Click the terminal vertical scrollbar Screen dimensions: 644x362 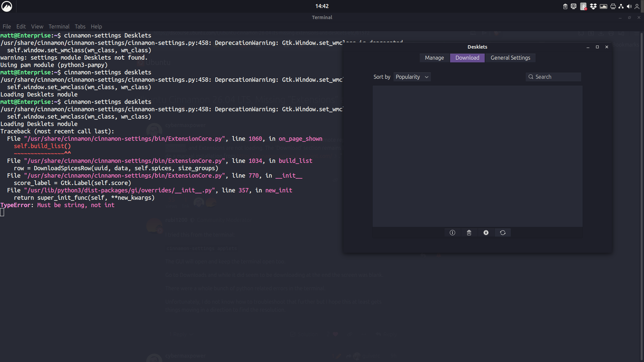[x=642, y=196]
